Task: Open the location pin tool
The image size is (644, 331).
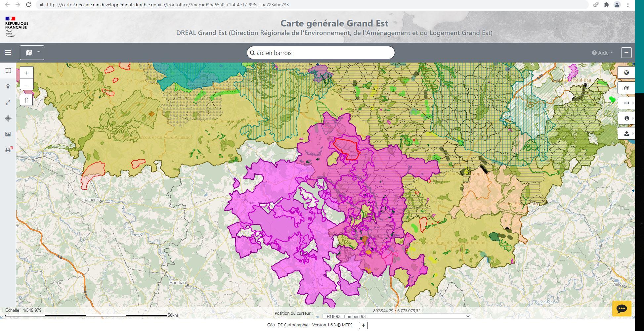Action: [8, 86]
